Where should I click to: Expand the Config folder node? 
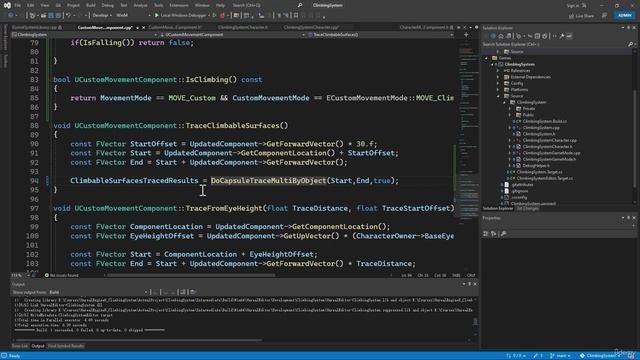(498, 83)
